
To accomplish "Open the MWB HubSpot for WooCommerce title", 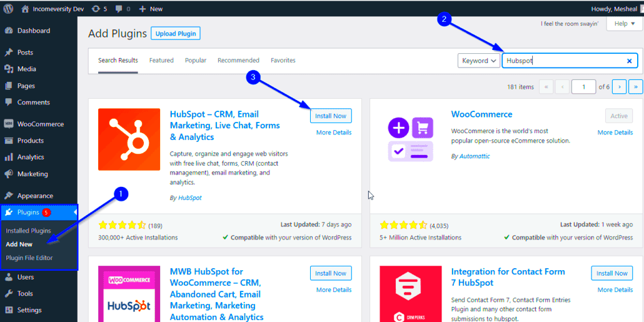I will tap(216, 294).
